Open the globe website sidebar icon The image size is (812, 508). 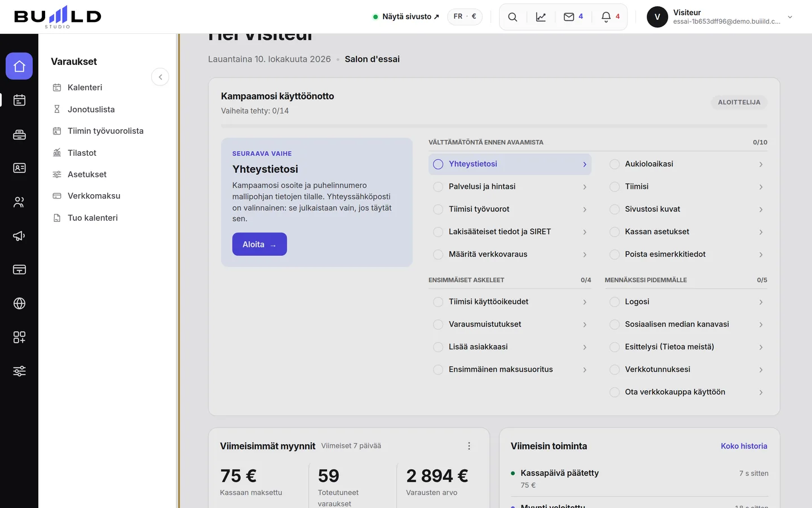[19, 304]
